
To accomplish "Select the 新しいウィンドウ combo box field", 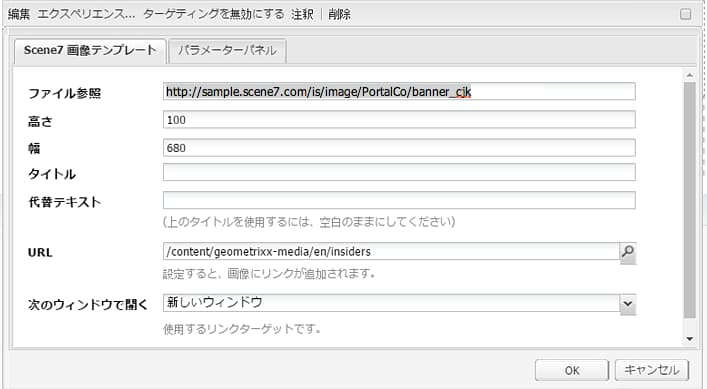I will (391, 303).
